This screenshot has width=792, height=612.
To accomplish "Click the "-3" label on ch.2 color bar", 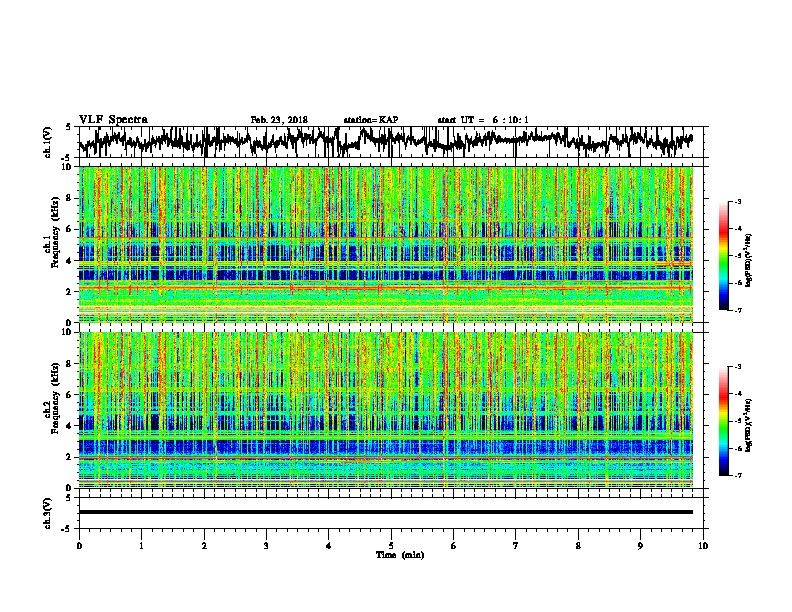I will tap(737, 367).
